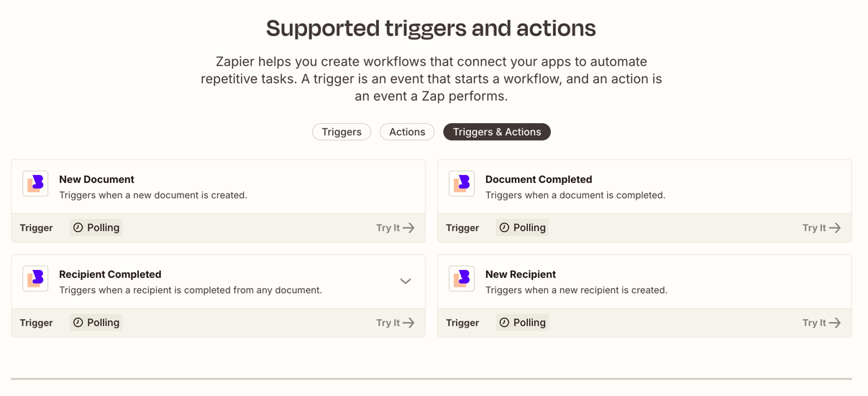Click the clock icon on New Recipient card
868x396 pixels.
[x=505, y=323]
